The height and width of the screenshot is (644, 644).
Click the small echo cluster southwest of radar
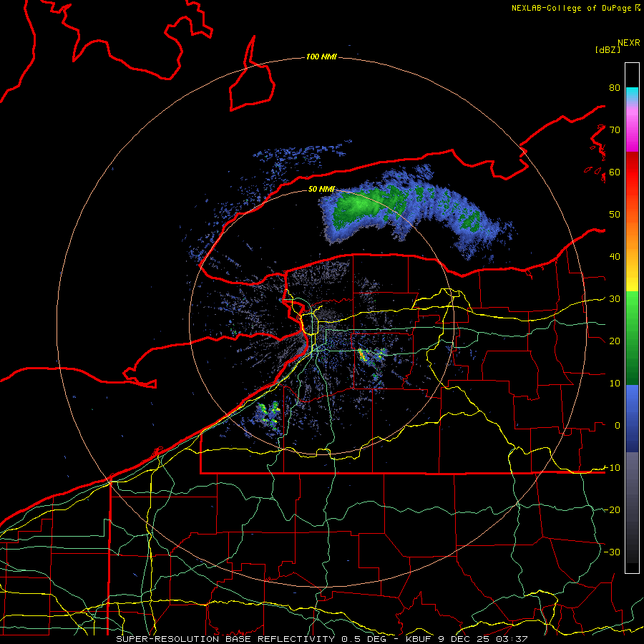(269, 415)
